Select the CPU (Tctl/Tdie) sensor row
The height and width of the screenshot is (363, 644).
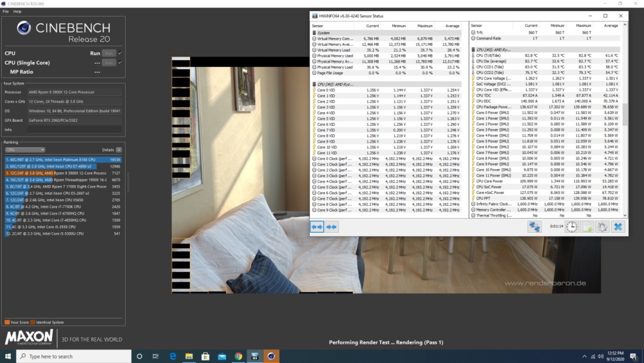pyautogui.click(x=545, y=55)
